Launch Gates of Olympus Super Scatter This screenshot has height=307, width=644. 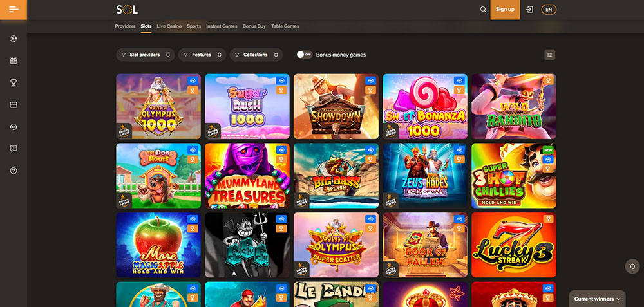click(336, 245)
